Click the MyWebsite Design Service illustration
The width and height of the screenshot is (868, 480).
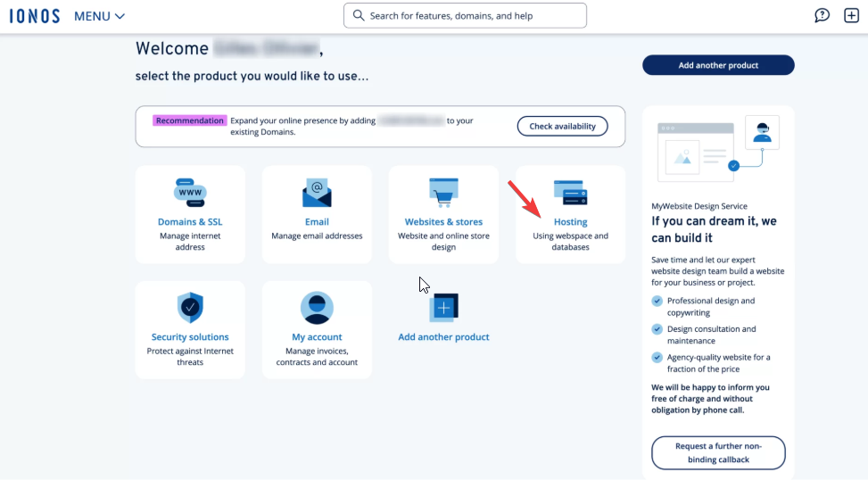718,149
